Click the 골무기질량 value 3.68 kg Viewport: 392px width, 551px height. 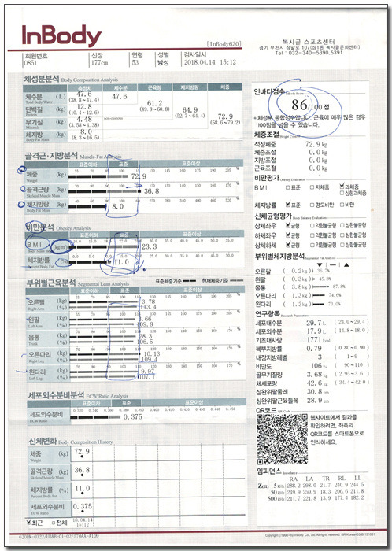pyautogui.click(x=317, y=374)
